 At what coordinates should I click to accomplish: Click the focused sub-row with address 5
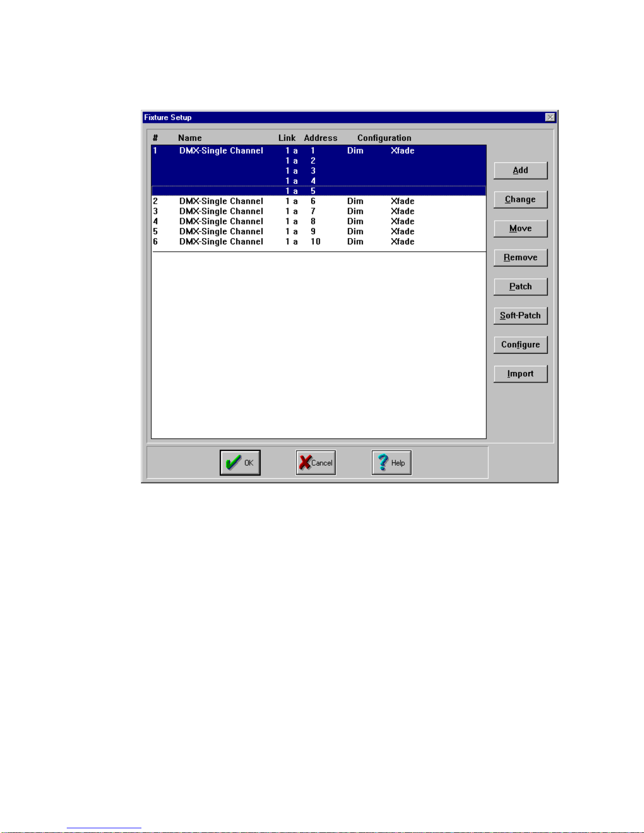pyautogui.click(x=319, y=191)
